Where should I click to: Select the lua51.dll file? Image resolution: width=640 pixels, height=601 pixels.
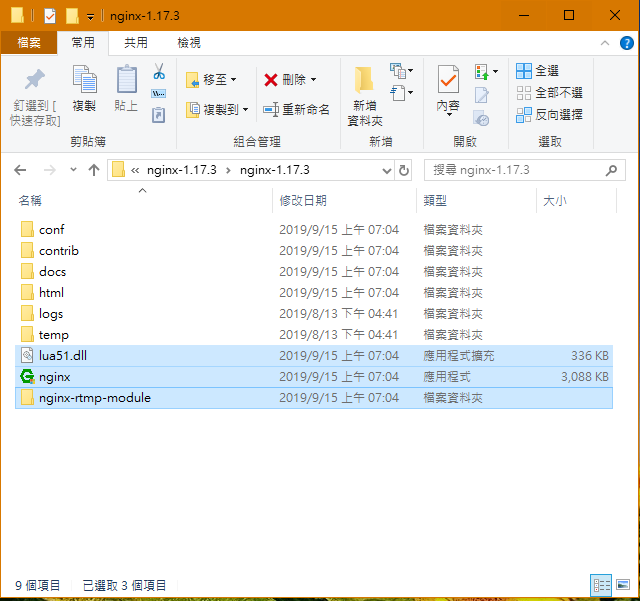313,356
